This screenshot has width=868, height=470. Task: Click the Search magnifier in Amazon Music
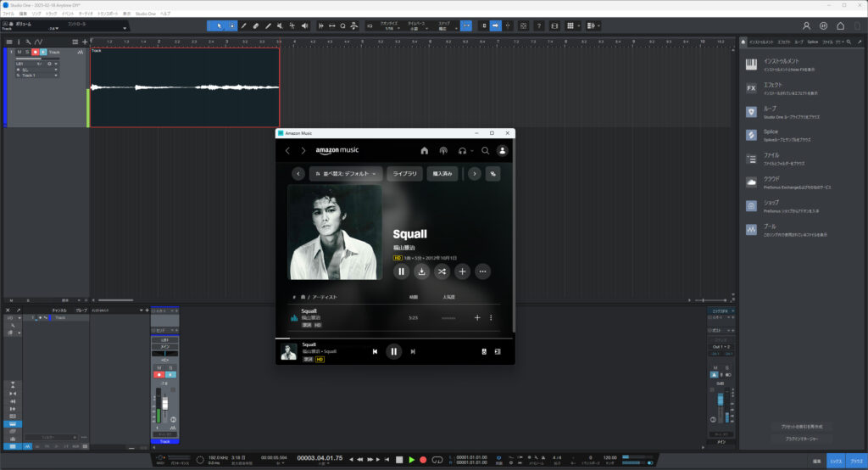pyautogui.click(x=486, y=150)
